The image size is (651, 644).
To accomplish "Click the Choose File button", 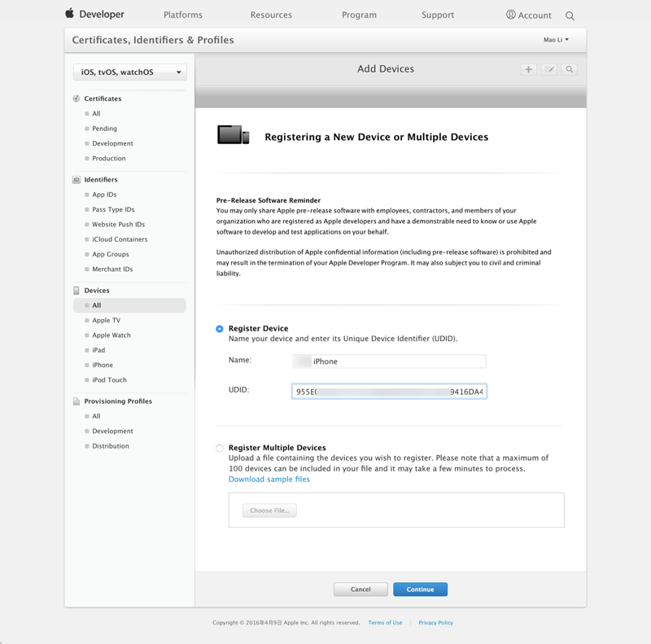I will [x=269, y=510].
